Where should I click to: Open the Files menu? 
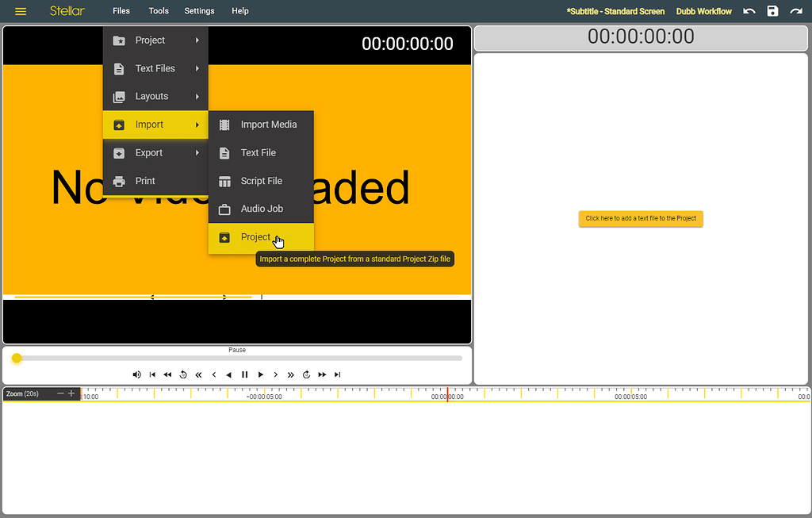click(121, 11)
